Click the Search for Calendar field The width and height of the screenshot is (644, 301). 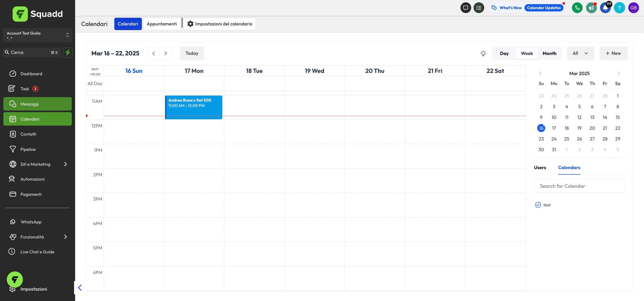[x=579, y=186]
